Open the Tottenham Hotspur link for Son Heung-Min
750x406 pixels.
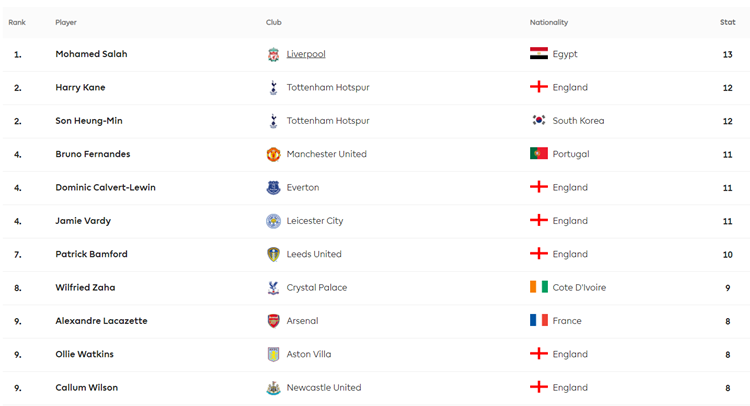point(328,121)
